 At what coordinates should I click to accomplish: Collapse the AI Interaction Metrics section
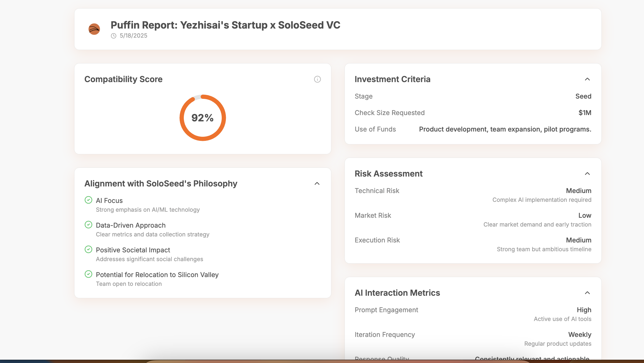[x=587, y=293]
